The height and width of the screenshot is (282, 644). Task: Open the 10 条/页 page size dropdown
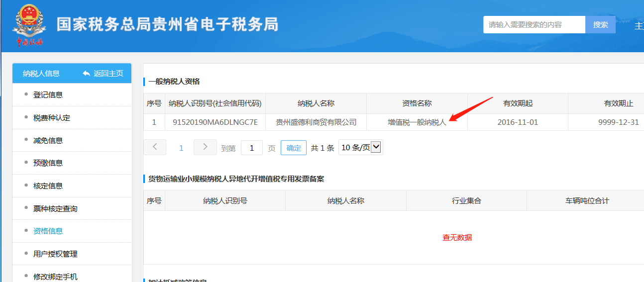pos(360,147)
